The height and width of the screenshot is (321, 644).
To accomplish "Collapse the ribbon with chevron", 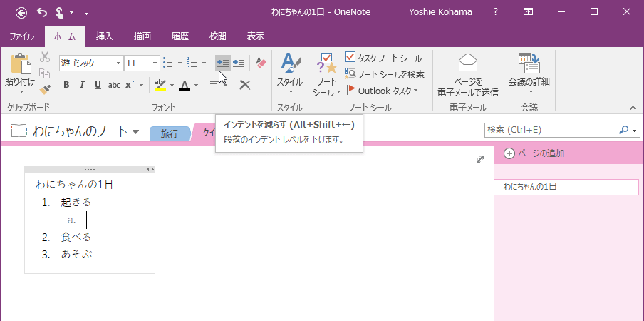I will pyautogui.click(x=633, y=108).
